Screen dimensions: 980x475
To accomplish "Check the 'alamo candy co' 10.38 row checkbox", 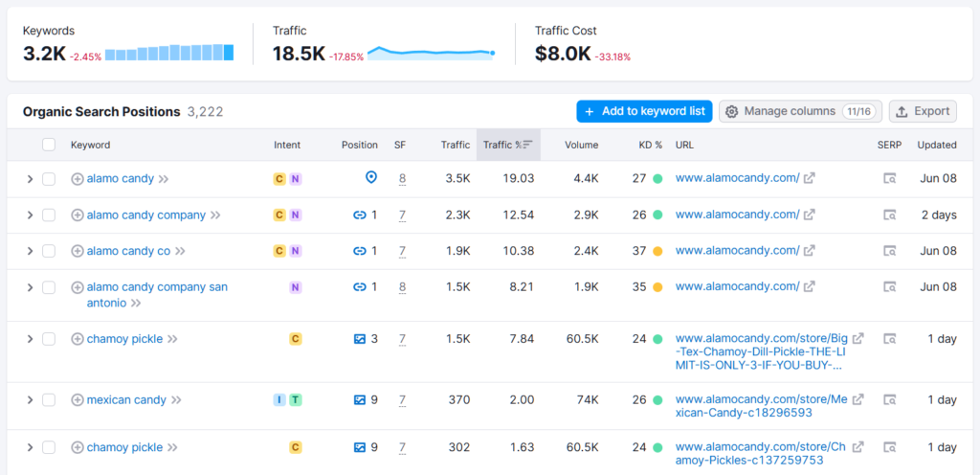I will pos(49,251).
